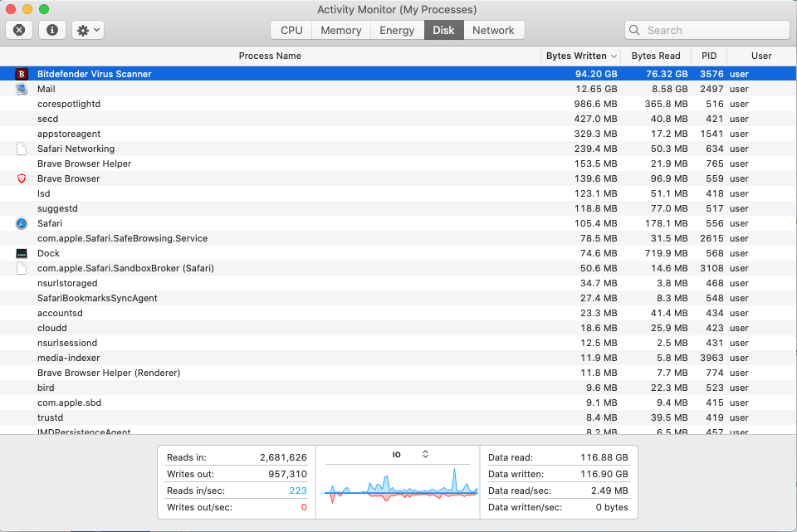Select the Safari Networking process name
The height and width of the screenshot is (532, 797).
point(76,149)
